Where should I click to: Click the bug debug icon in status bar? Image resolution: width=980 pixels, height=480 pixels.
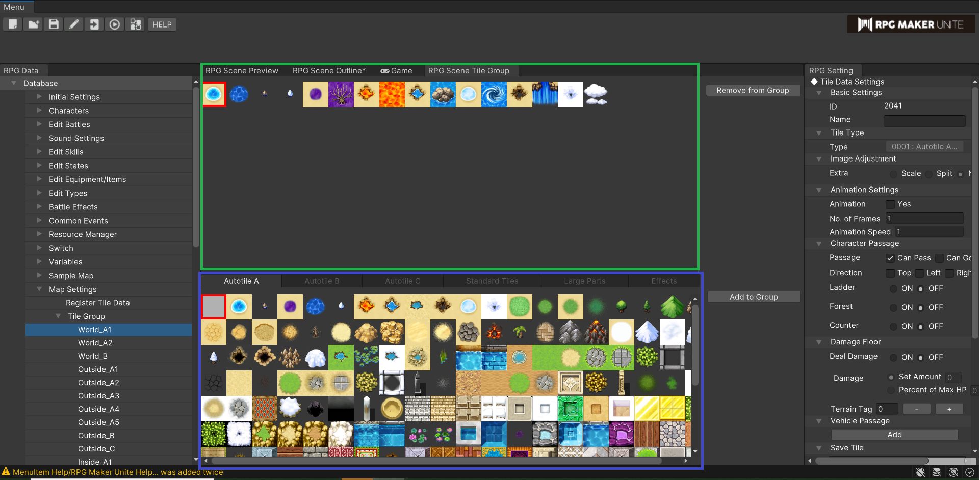pos(920,472)
